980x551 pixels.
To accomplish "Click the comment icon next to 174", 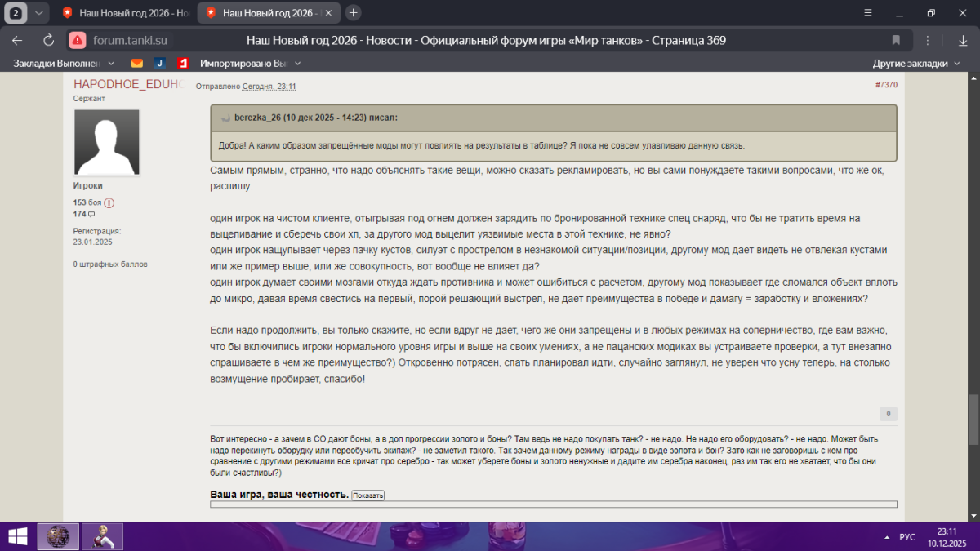I will click(91, 214).
